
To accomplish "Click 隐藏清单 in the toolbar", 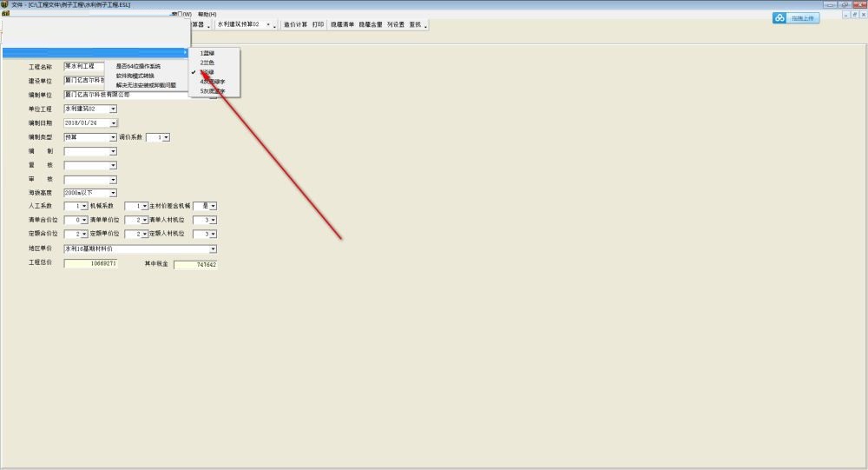I will (342, 25).
